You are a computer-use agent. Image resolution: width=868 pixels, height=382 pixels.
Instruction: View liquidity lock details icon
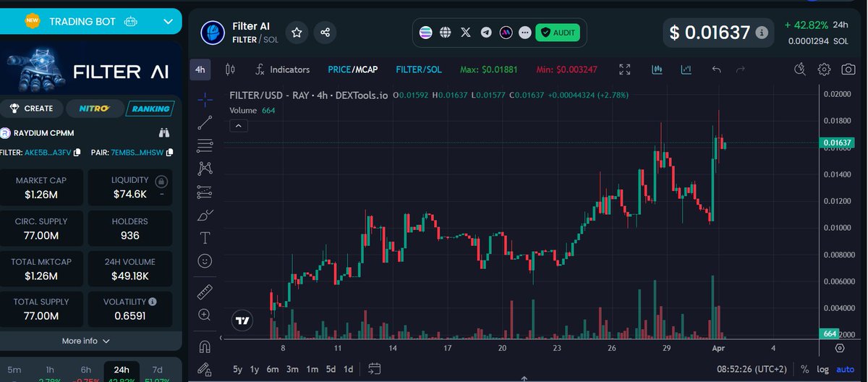click(161, 180)
